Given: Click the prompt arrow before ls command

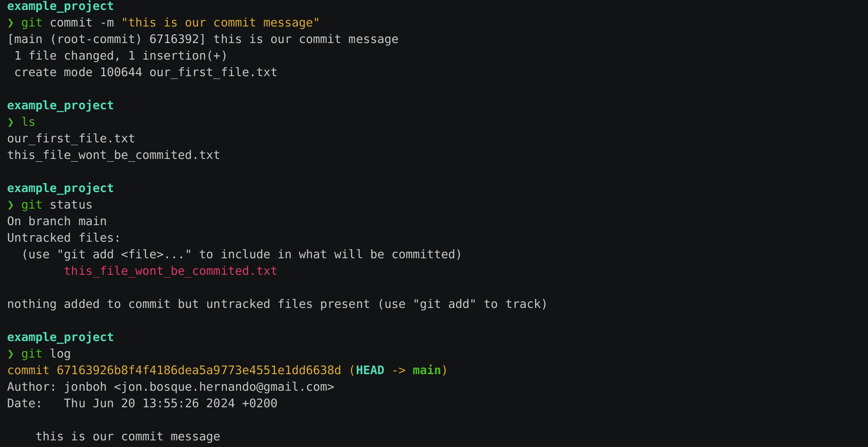Looking at the screenshot, I should click(x=10, y=123).
